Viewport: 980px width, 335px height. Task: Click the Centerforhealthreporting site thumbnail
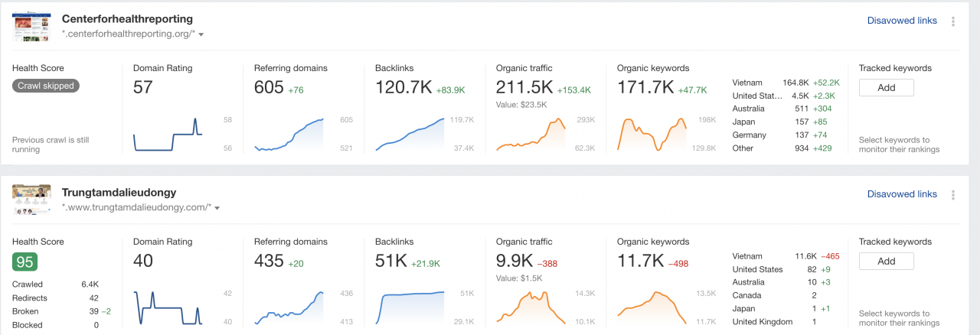tap(31, 27)
